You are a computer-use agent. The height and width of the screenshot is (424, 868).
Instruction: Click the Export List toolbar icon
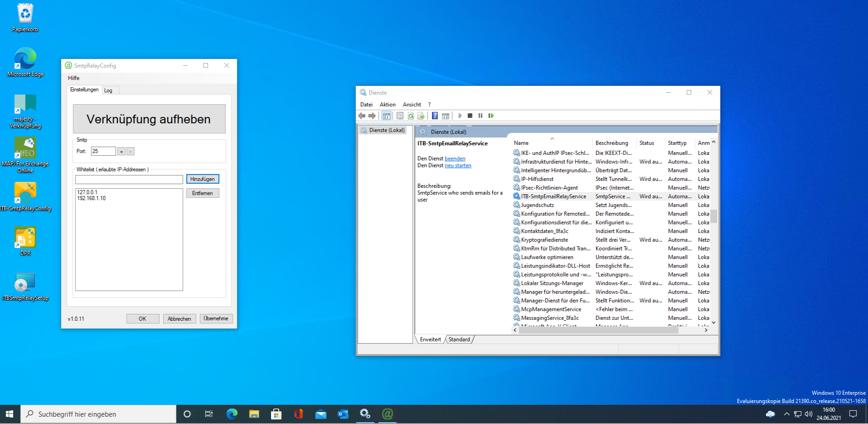pyautogui.click(x=421, y=116)
